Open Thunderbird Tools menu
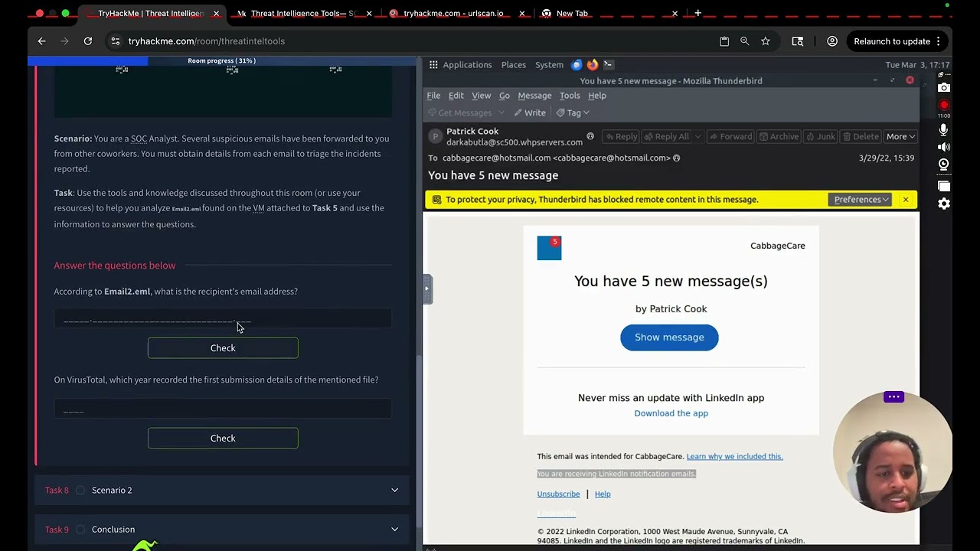This screenshot has width=980, height=551. 570,96
